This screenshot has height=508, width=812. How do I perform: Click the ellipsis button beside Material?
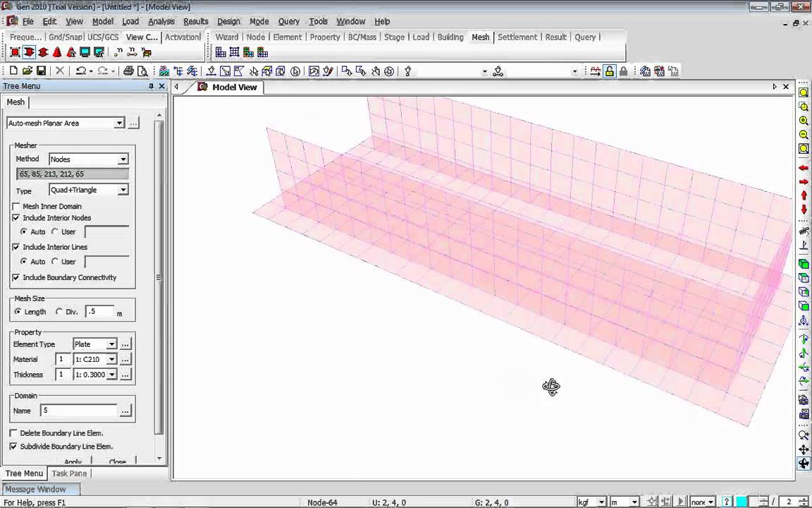[x=125, y=359]
